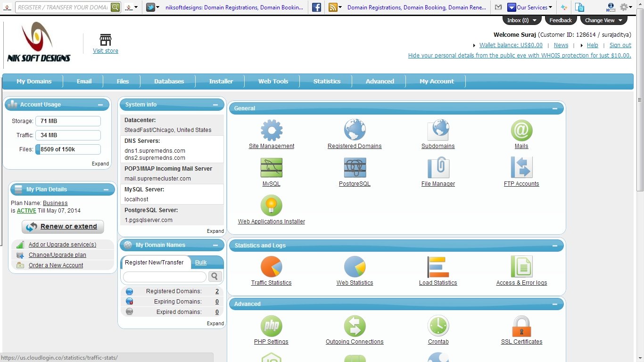Switch to the Bulk tab

click(201, 263)
